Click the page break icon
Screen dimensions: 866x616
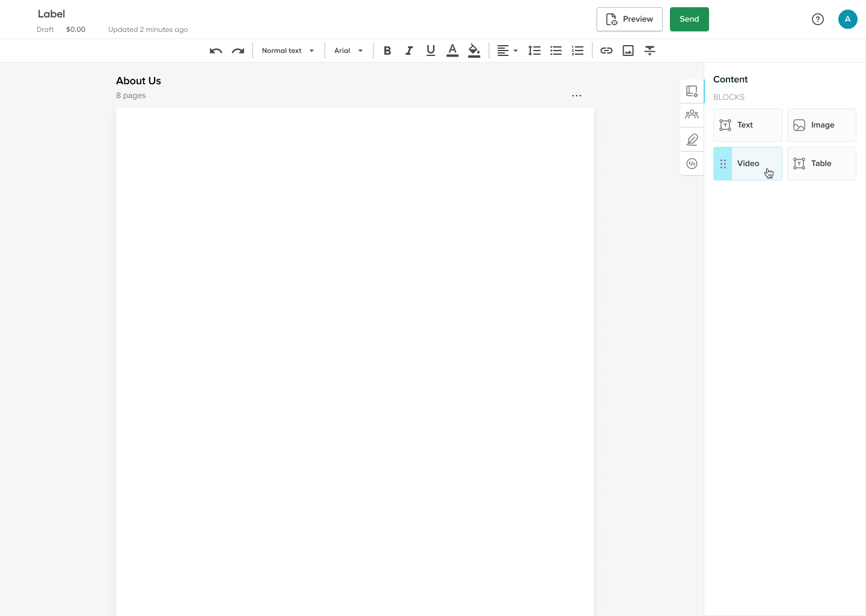[x=649, y=51]
